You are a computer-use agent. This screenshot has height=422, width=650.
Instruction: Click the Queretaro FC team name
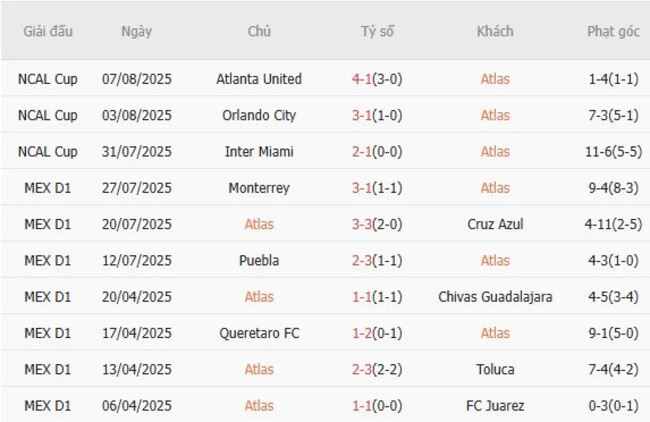pyautogui.click(x=259, y=333)
